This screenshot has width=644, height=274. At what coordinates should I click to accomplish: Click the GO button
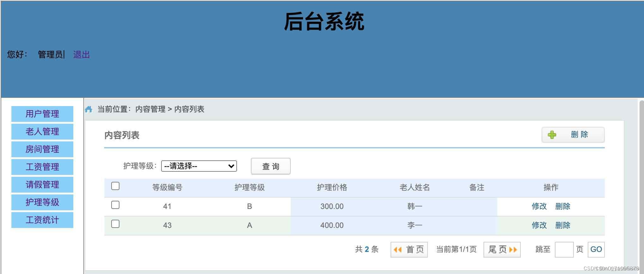point(596,250)
